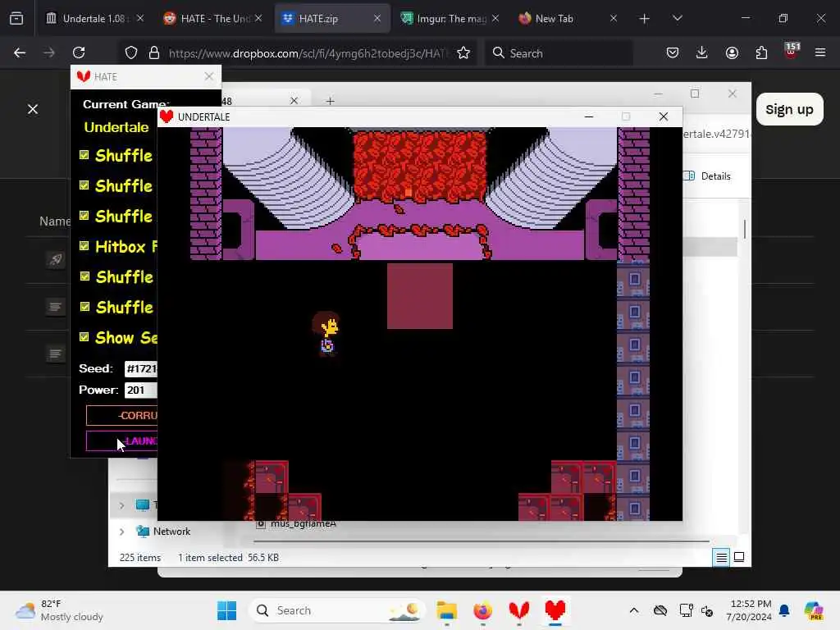Open the Pocket save icon
Screen dimensions: 840x630
[x=673, y=52]
